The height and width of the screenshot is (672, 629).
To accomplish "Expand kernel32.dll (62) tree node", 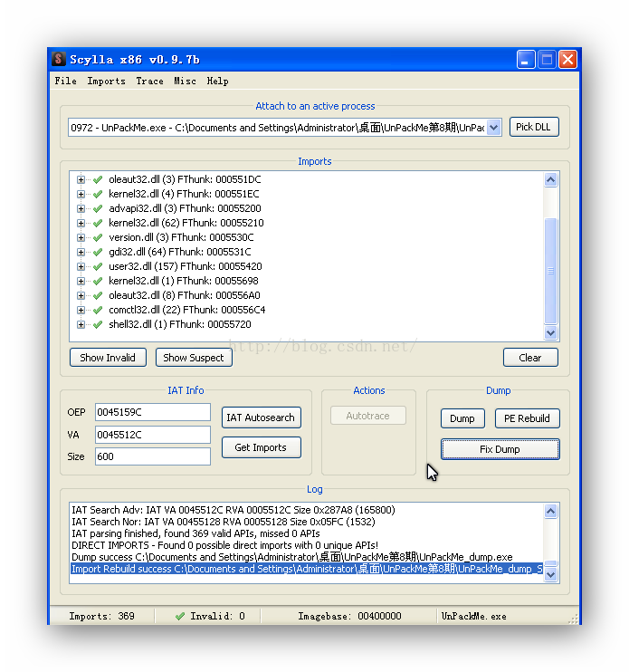I will tap(81, 223).
